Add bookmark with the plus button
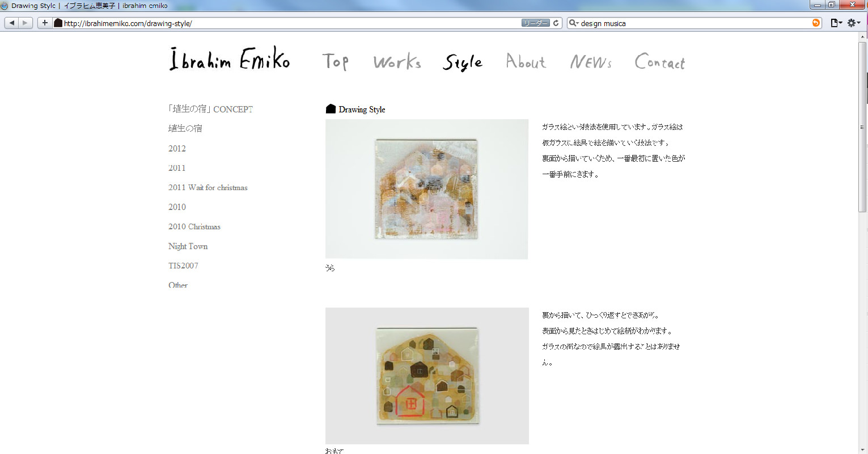 click(x=45, y=23)
